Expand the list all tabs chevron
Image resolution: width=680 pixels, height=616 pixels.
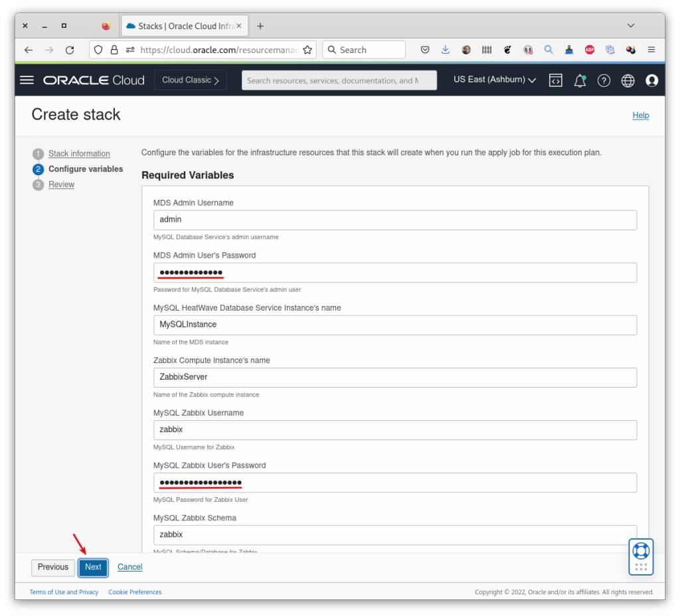(x=631, y=26)
